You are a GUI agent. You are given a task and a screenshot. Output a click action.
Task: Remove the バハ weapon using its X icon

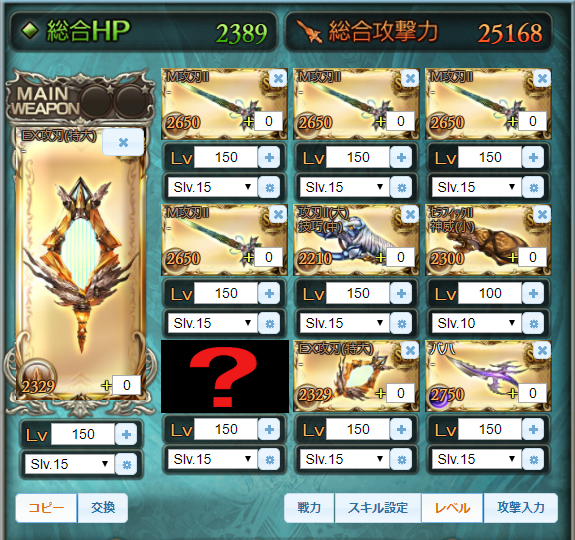click(542, 350)
